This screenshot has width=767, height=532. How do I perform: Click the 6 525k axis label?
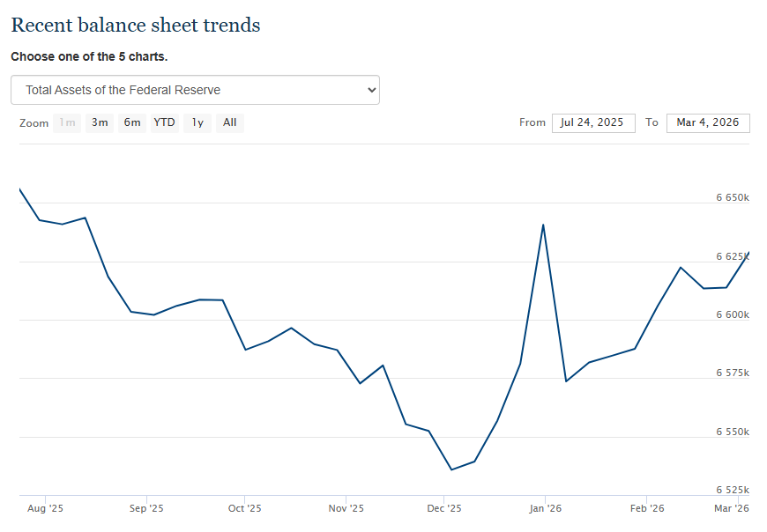coord(733,490)
